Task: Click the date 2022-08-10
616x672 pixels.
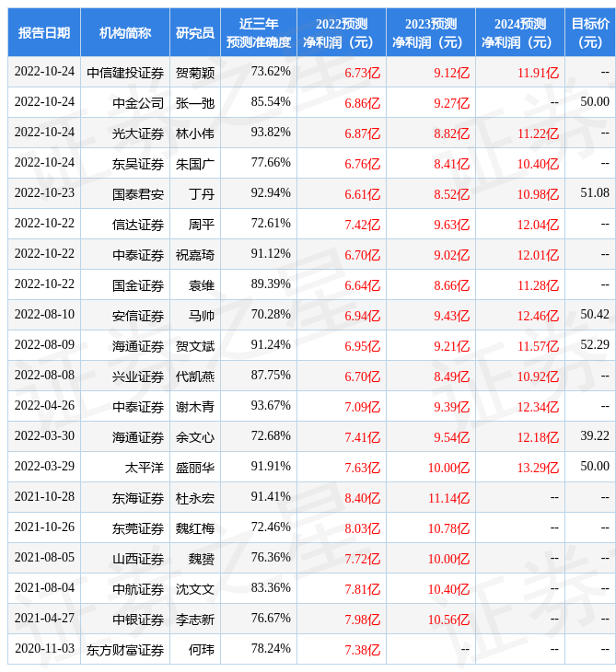Action: [x=44, y=315]
